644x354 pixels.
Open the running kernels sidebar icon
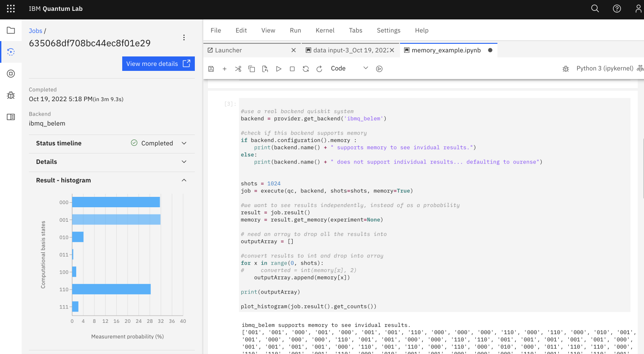11,74
